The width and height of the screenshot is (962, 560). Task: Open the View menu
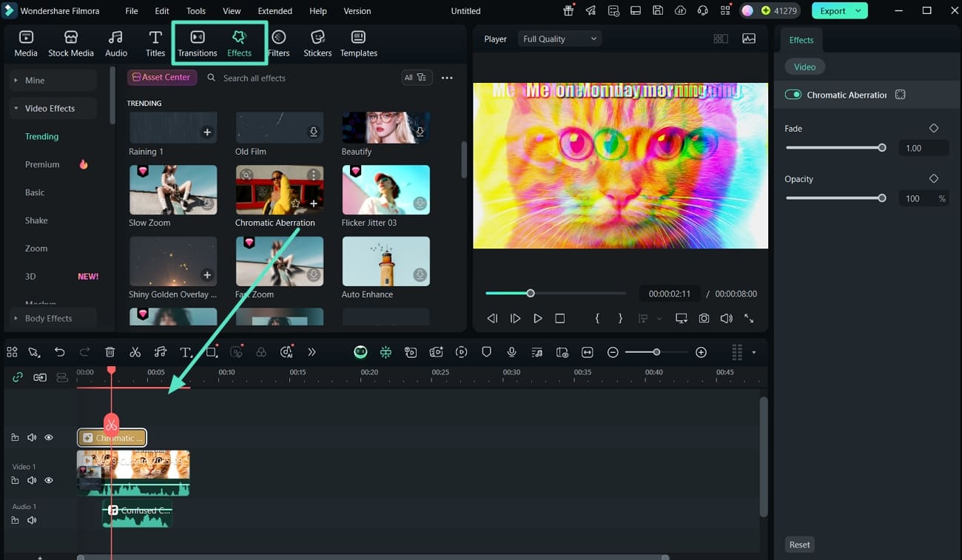(232, 11)
